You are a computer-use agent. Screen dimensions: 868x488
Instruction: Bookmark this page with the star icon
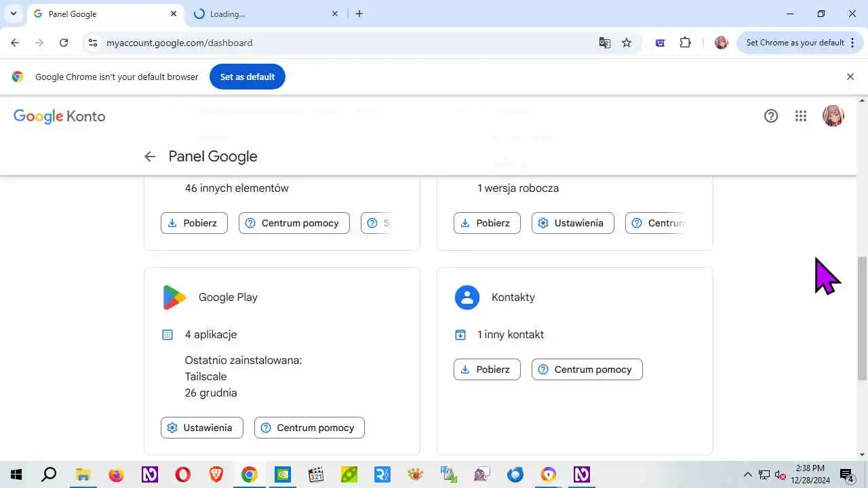627,43
